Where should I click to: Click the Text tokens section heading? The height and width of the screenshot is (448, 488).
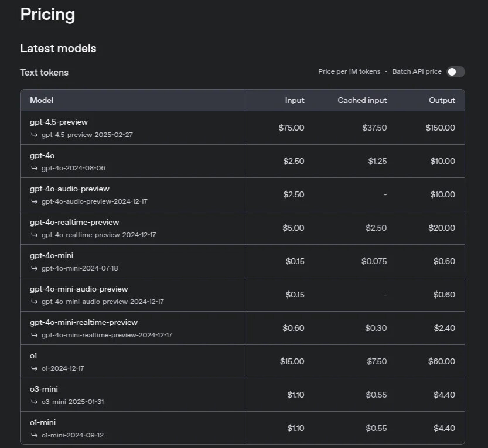point(44,73)
